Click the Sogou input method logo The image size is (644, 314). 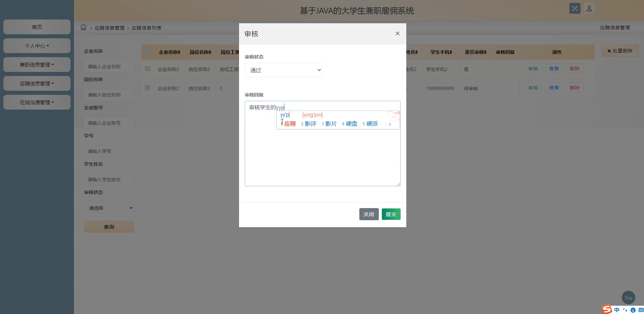point(607,309)
